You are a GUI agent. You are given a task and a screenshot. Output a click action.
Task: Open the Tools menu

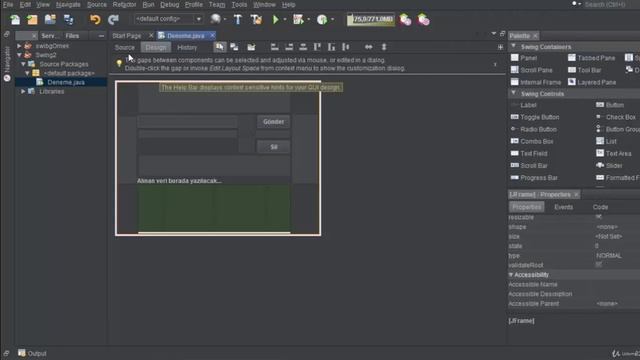[239, 4]
